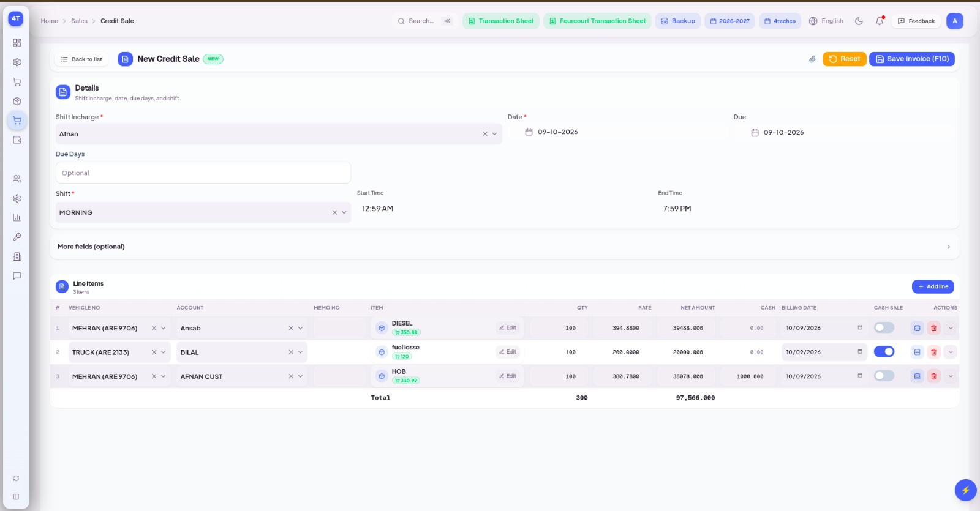This screenshot has width=980, height=511.
Task: Open the package box icon in sidebar
Action: pos(17,102)
